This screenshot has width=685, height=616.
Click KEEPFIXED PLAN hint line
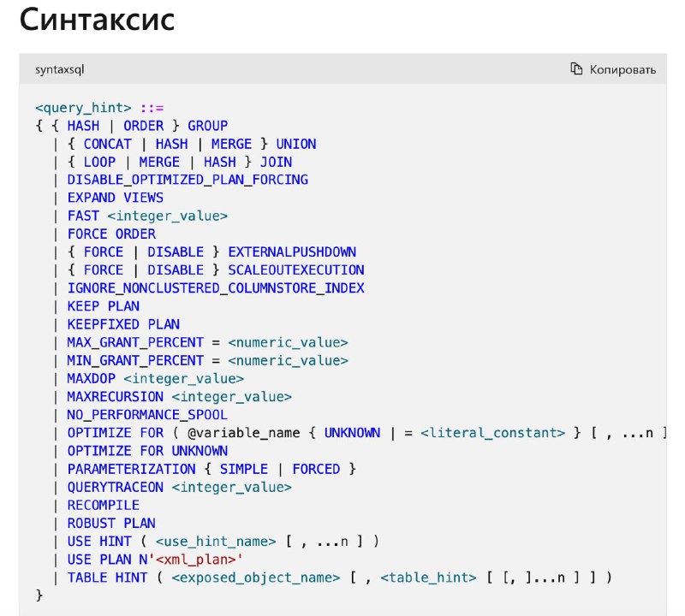pos(123,324)
